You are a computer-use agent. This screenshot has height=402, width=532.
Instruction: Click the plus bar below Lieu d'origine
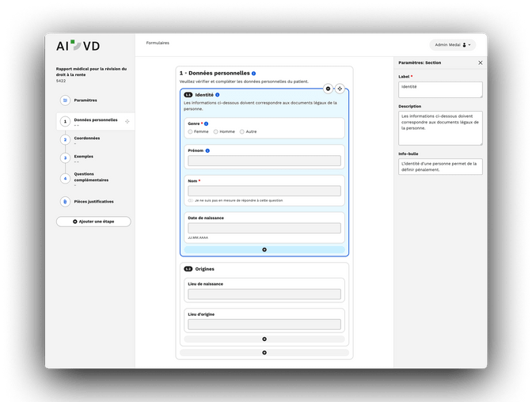pos(264,339)
